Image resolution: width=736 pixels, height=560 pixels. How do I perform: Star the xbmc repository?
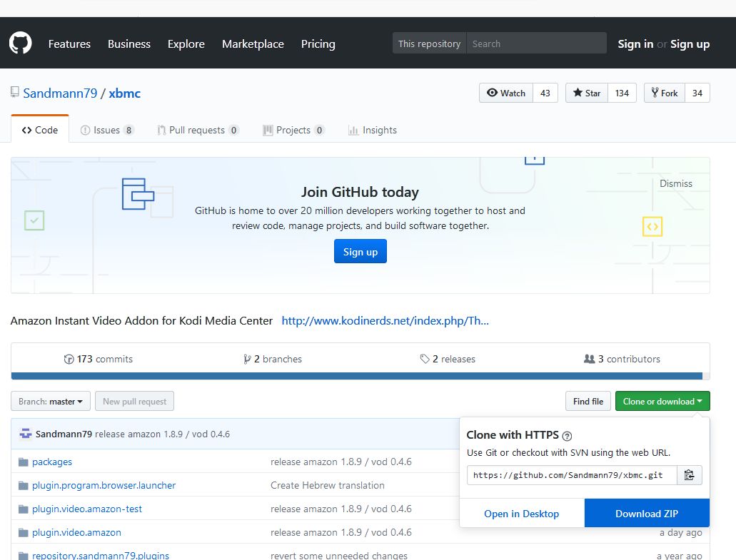[587, 93]
